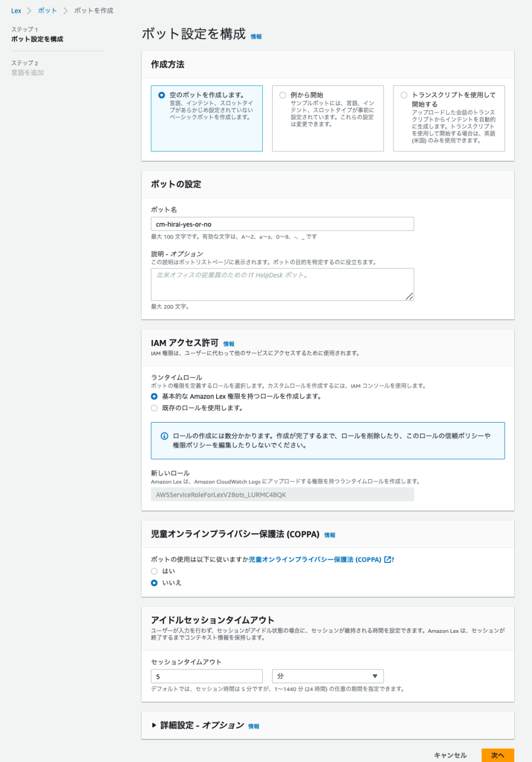Image resolution: width=532 pixels, height=762 pixels.
Task: Click the 説明 - オプション description textarea
Action: [282, 283]
